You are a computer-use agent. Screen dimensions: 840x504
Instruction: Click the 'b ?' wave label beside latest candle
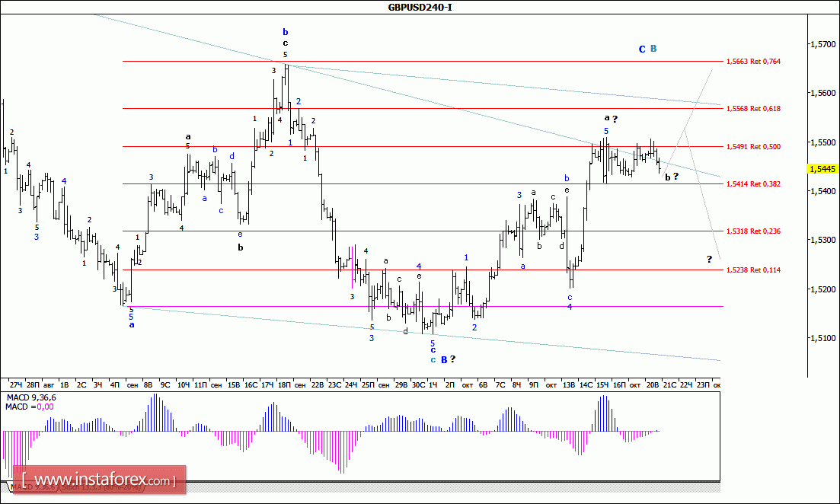pyautogui.click(x=672, y=177)
